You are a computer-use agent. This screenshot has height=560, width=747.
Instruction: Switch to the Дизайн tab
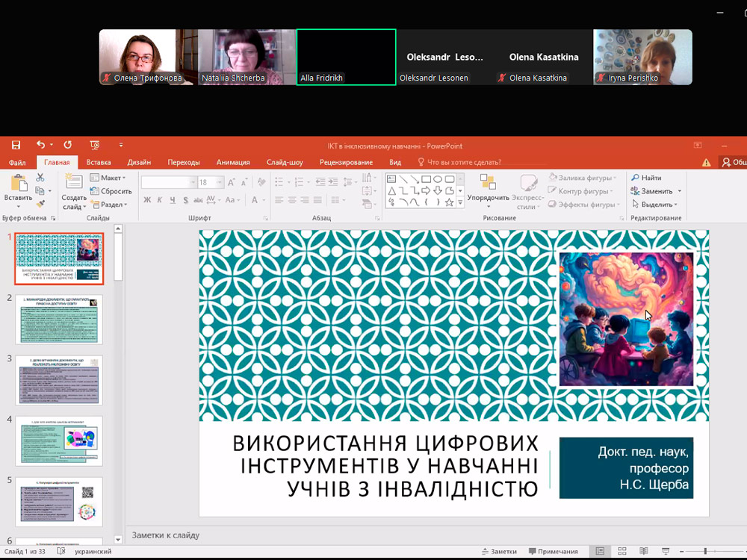tap(139, 162)
